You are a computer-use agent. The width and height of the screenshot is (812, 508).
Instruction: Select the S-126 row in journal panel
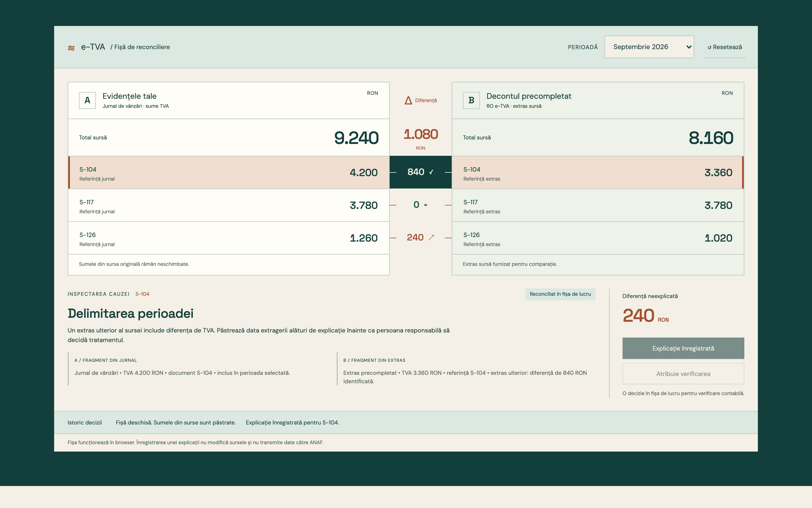pos(228,238)
